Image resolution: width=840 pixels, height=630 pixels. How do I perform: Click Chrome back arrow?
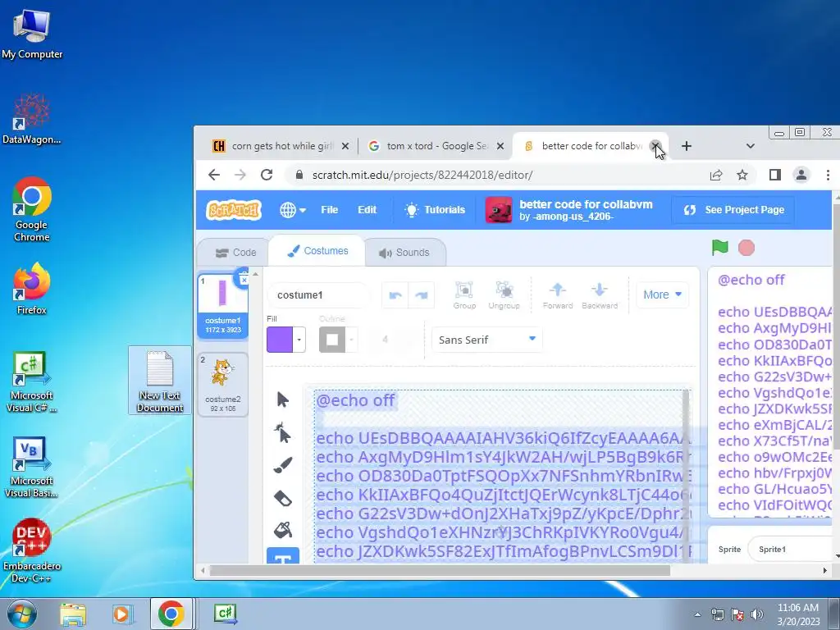(x=214, y=175)
